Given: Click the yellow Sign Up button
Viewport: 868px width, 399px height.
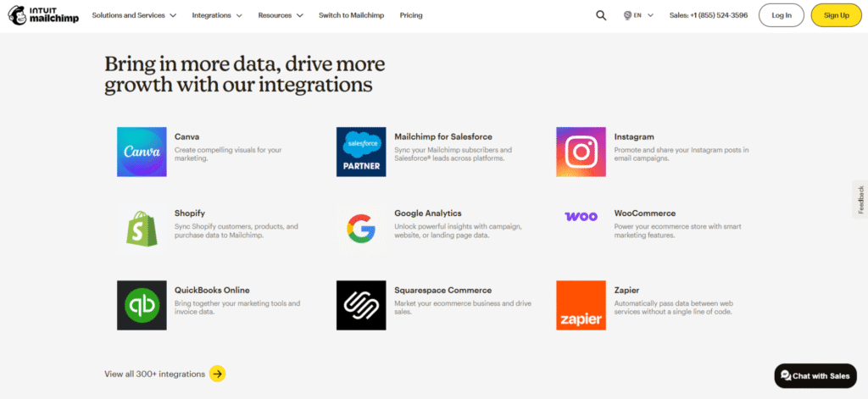Looking at the screenshot, I should tap(836, 15).
